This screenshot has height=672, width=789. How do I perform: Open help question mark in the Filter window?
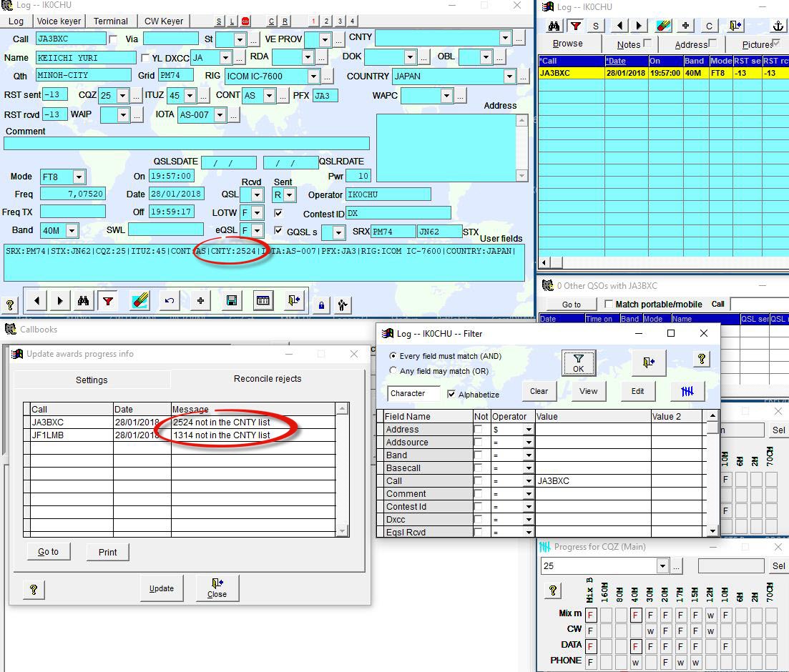point(701,359)
